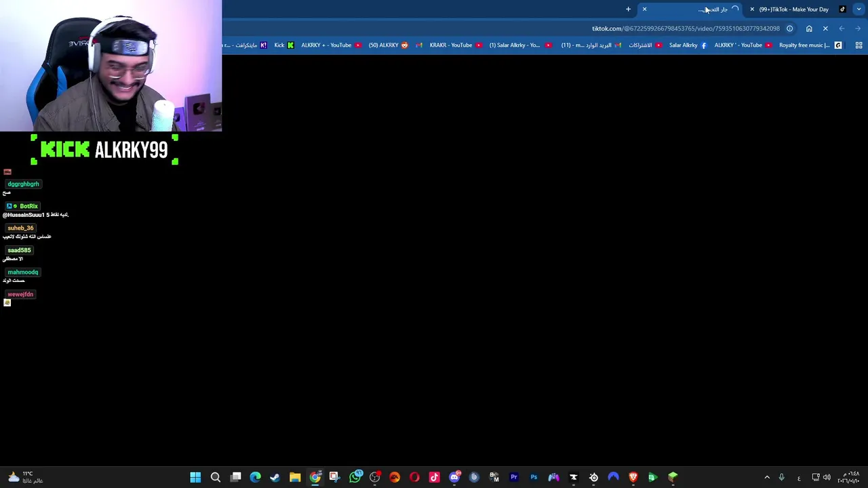Stop loading the page
Image resolution: width=868 pixels, height=488 pixels.
tap(825, 28)
